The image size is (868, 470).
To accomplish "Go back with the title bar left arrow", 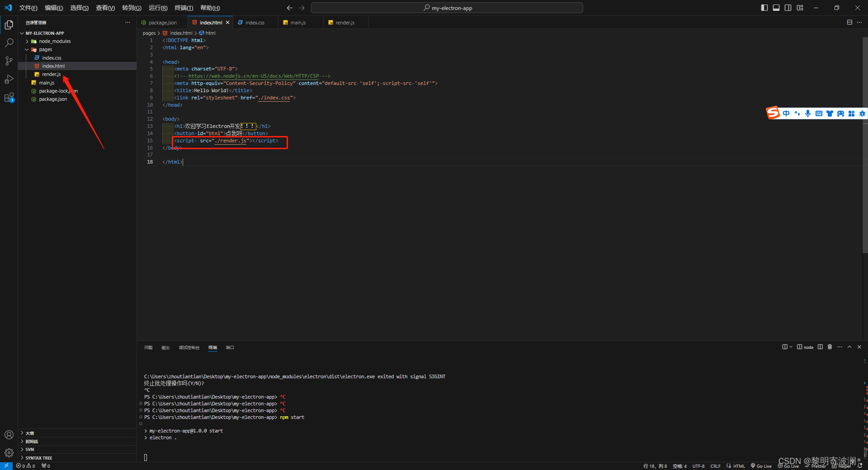I will pos(290,8).
